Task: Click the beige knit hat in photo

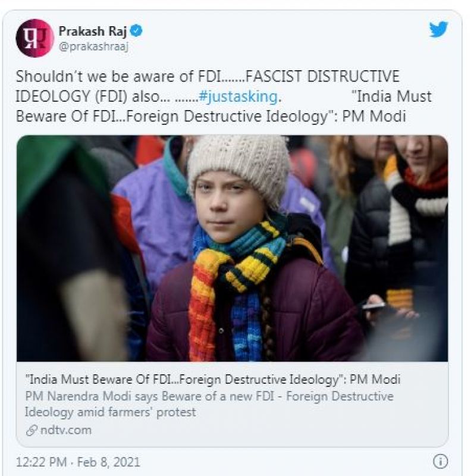Action: 239,165
